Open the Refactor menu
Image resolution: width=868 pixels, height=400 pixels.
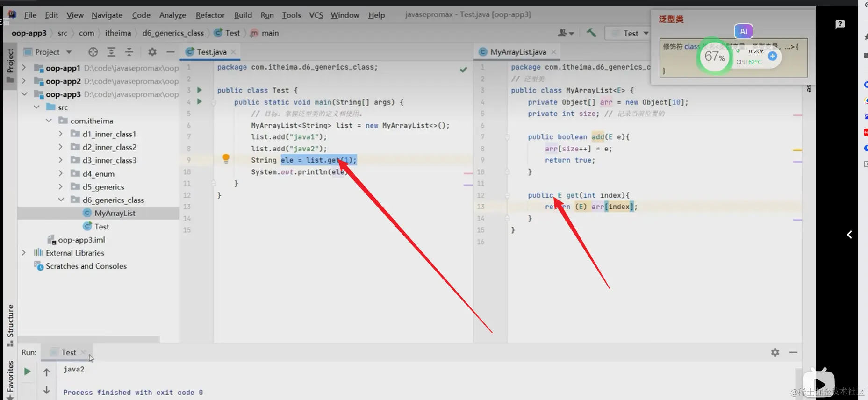(210, 15)
